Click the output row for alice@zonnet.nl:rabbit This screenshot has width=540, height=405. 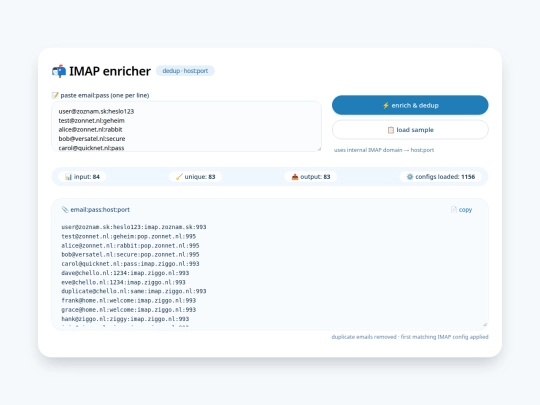point(130,246)
